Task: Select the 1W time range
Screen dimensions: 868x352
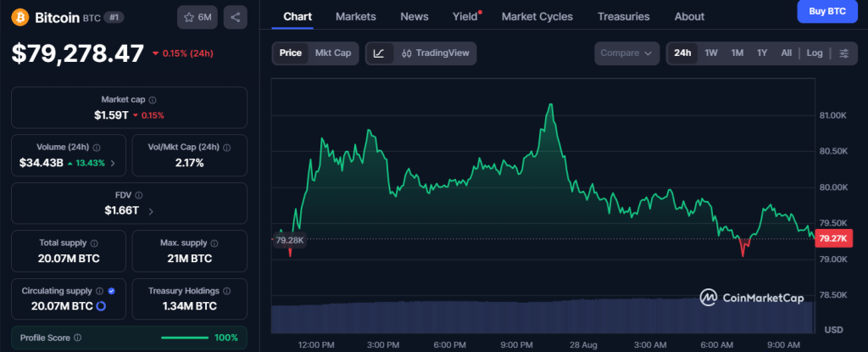Action: pyautogui.click(x=711, y=53)
